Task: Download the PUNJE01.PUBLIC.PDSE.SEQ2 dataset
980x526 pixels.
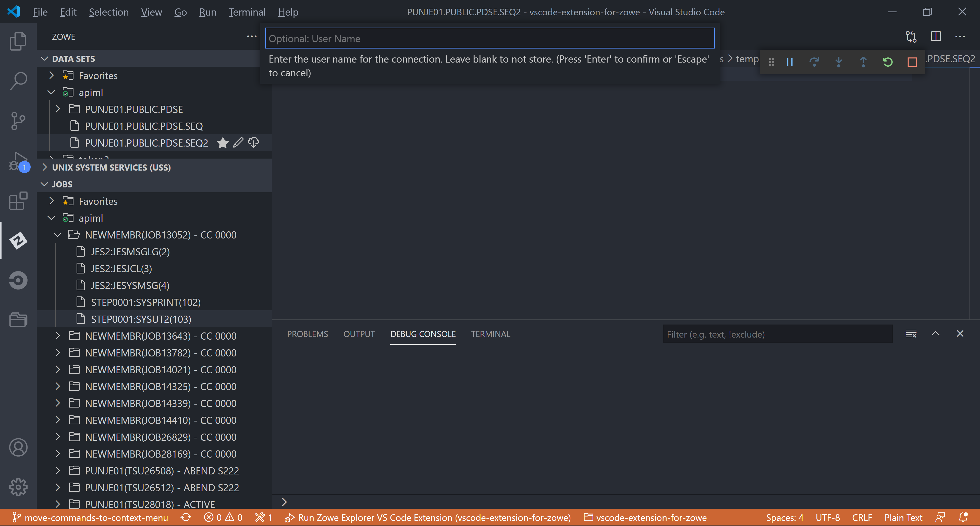Action: click(x=253, y=143)
